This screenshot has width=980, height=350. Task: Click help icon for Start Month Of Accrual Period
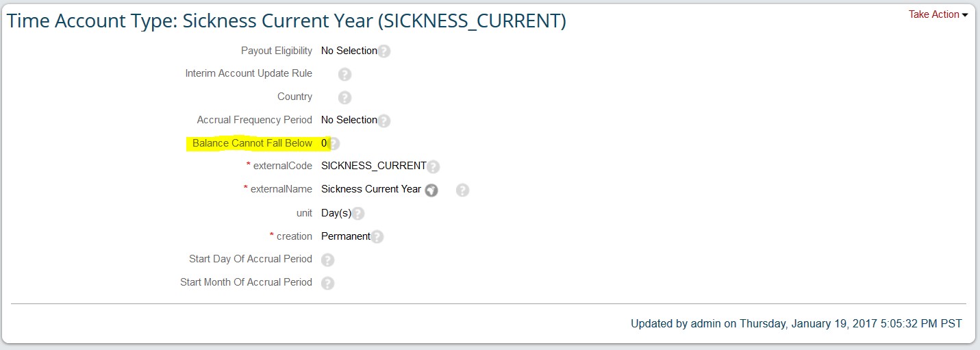(x=328, y=284)
